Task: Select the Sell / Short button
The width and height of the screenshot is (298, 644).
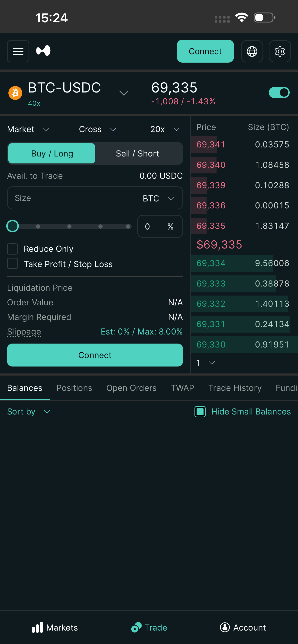Action: point(137,153)
